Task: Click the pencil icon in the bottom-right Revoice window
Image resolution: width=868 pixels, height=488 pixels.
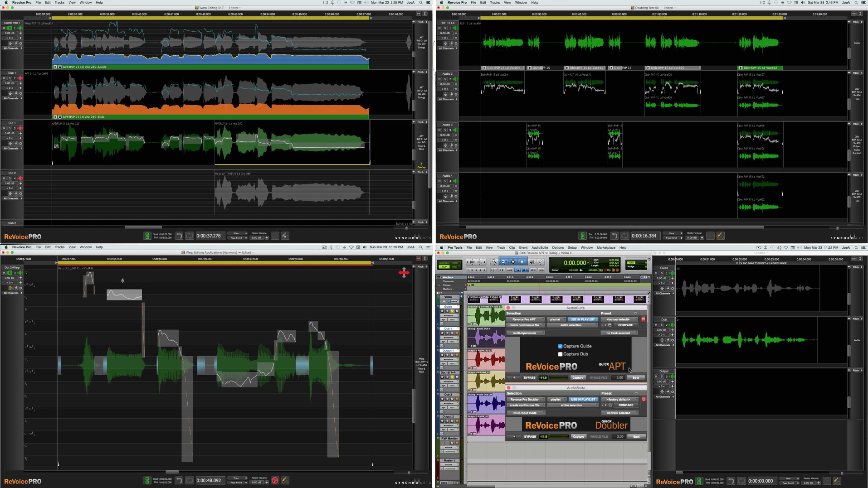Action: point(837,481)
